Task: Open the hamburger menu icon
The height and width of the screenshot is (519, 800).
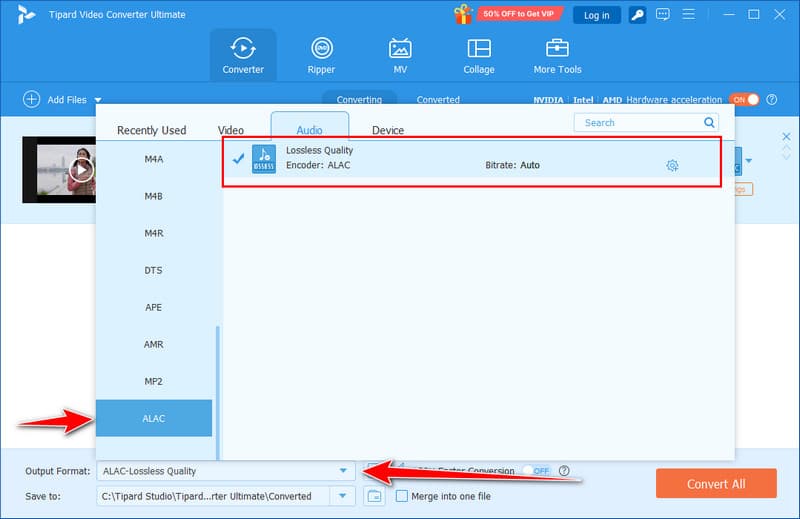Action: pos(688,14)
